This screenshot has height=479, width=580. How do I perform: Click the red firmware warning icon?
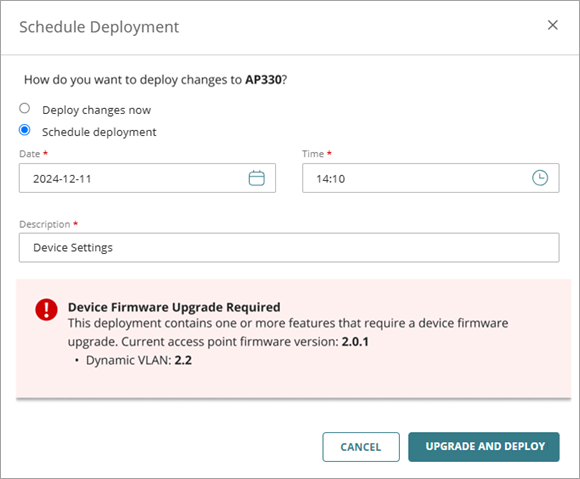(x=46, y=310)
